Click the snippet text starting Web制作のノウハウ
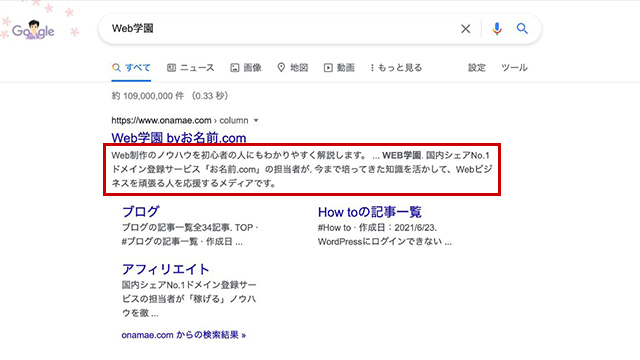Viewport: 640px width, 360px height. [302, 169]
